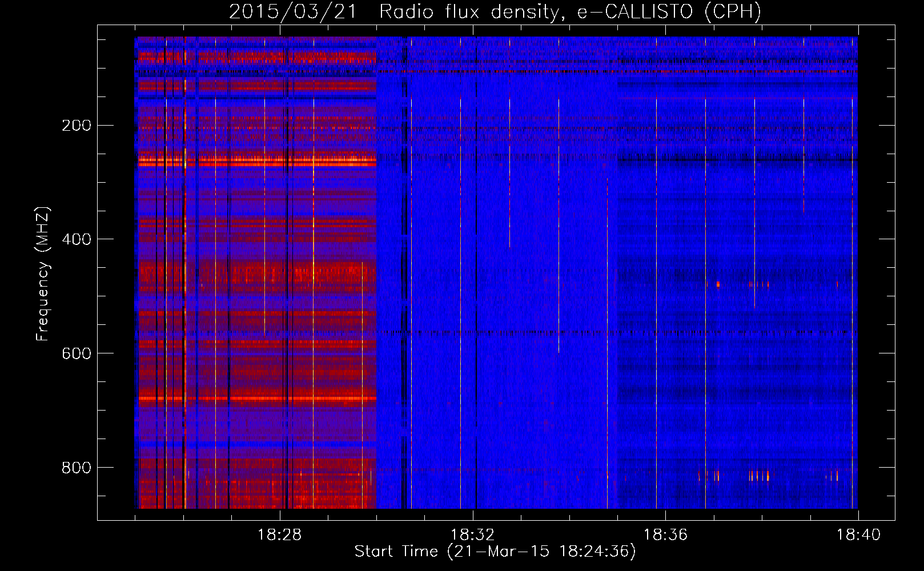Click the 200 frequency tick label
The height and width of the screenshot is (571, 924).
[x=77, y=126]
